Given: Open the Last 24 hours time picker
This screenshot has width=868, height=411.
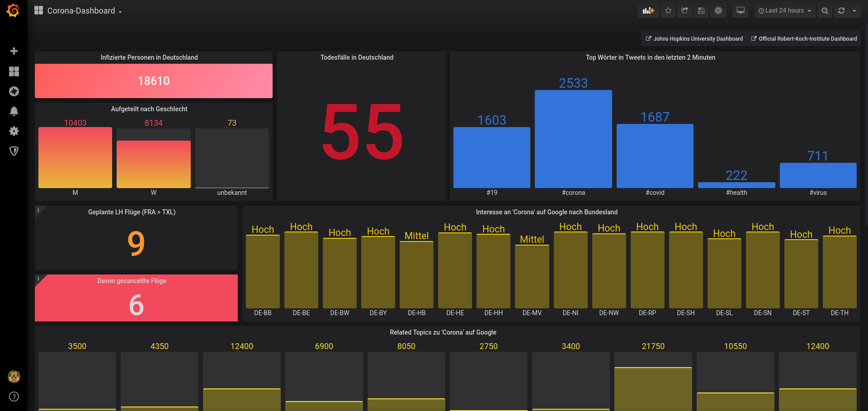Looking at the screenshot, I should (x=785, y=10).
